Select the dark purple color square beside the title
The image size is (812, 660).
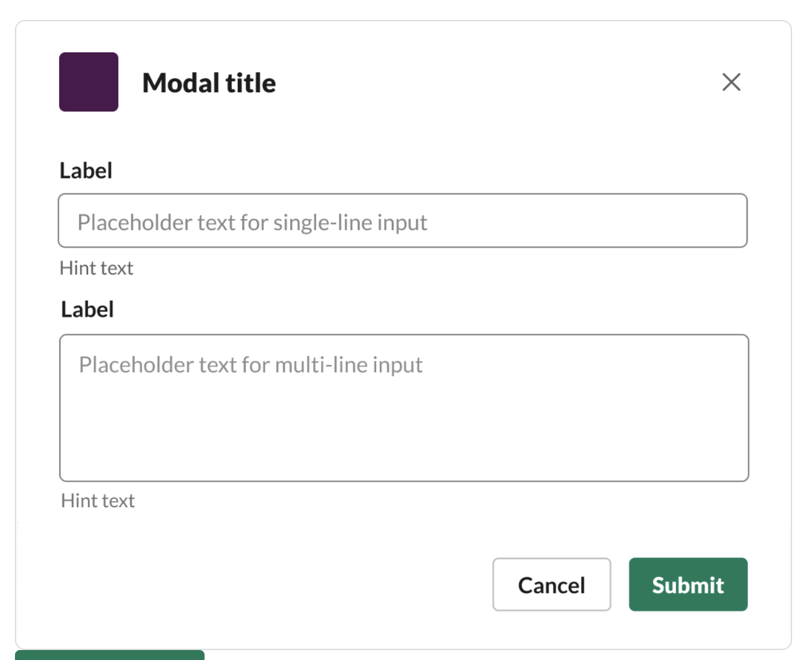point(89,82)
